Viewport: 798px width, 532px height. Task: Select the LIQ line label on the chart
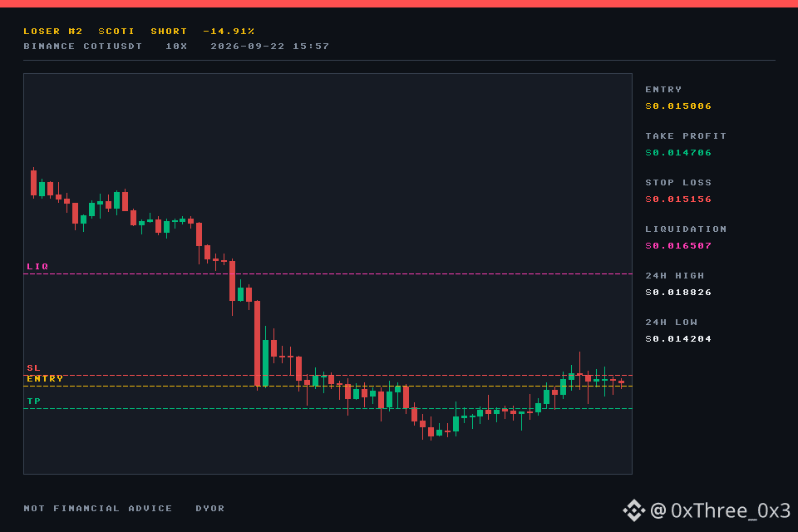tap(37, 266)
